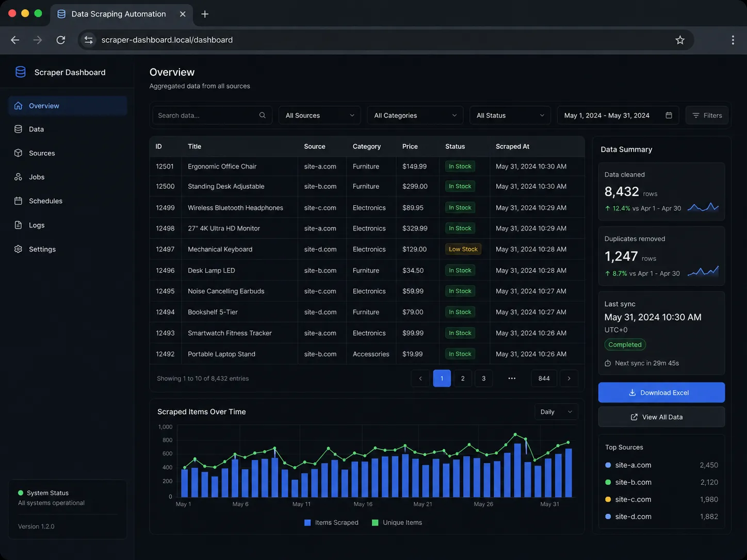Click the clock icon beside Next sync
Image resolution: width=747 pixels, height=560 pixels.
[x=608, y=364]
